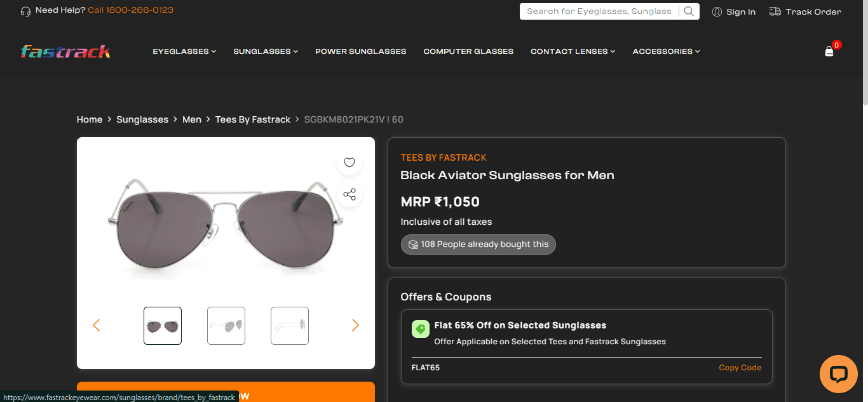
Task: Expand the Accessories menu
Action: 666,51
